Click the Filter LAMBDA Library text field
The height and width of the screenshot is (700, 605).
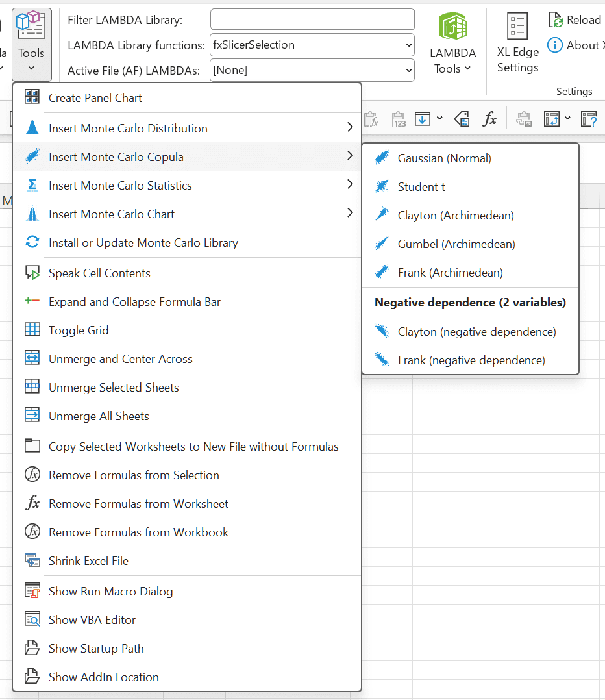[312, 19]
